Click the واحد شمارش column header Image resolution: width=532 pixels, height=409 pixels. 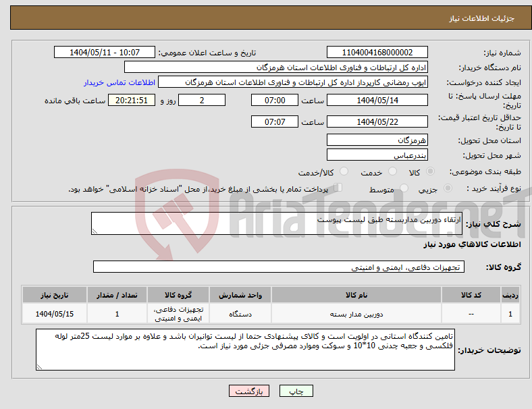coord(240,295)
